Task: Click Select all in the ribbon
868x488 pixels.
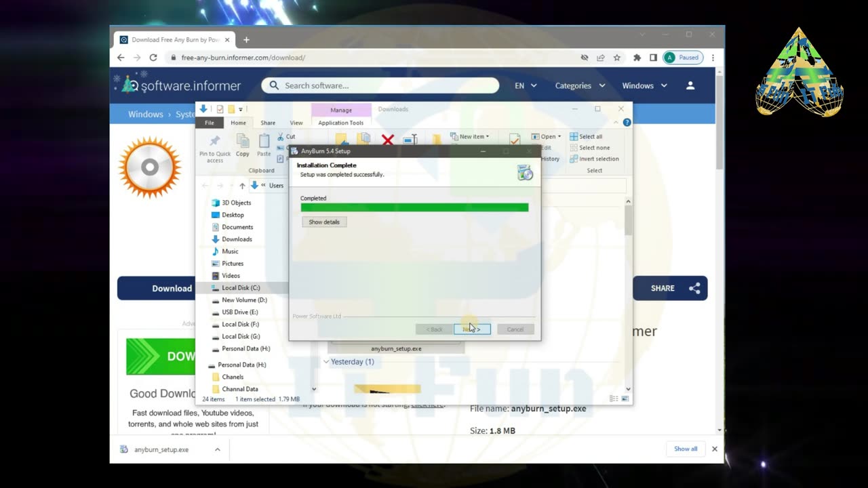Action: 586,136
